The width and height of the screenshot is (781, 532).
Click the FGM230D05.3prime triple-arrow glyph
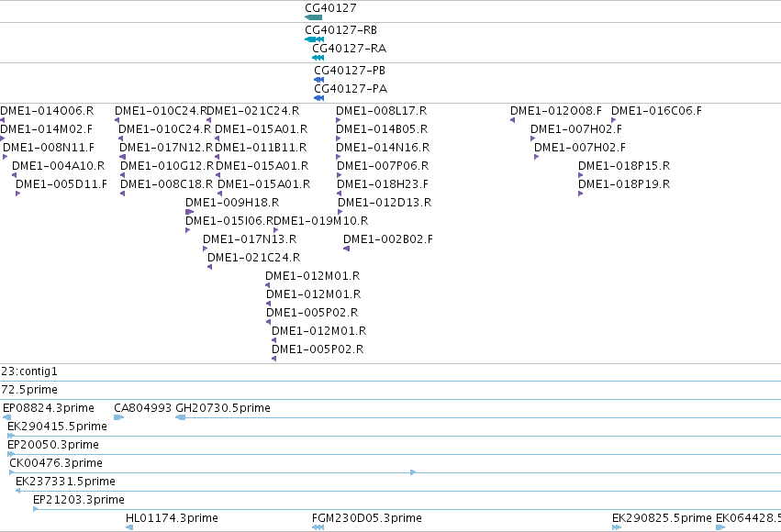click(318, 527)
